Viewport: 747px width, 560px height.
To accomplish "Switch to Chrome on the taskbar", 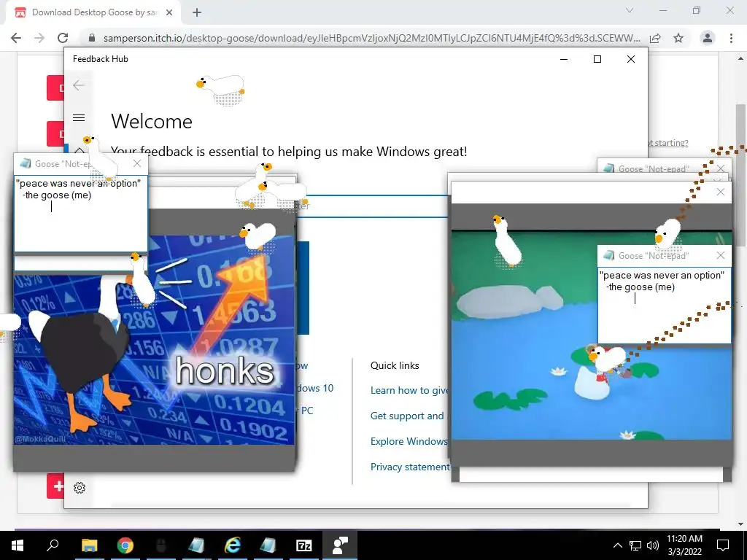I will click(125, 545).
